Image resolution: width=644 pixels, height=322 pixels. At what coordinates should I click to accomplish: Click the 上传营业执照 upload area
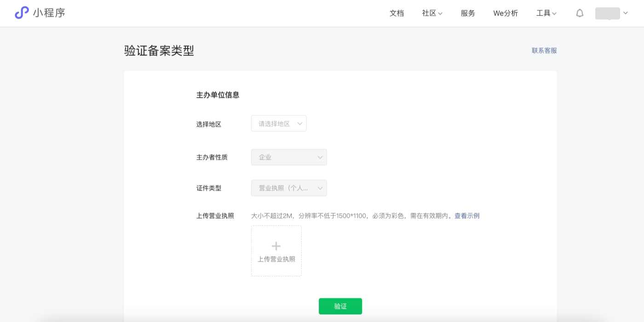[276, 251]
